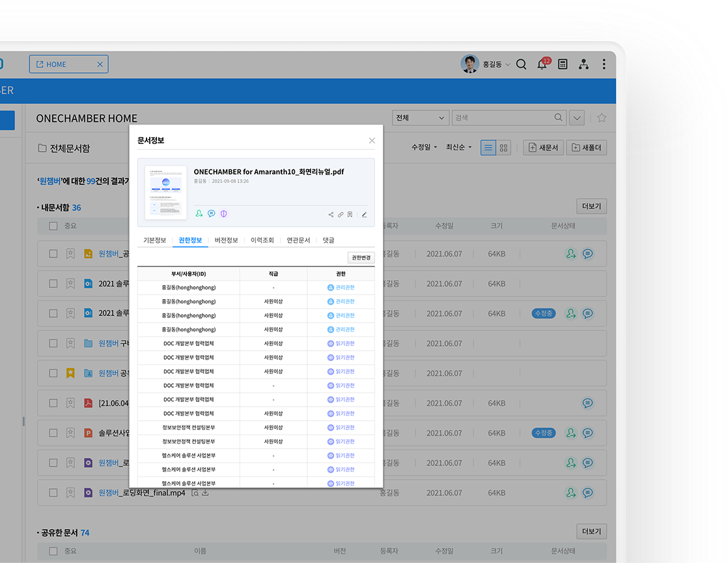Click the pencil edit icon in 문서정보
The width and height of the screenshot is (728, 563).
pyautogui.click(x=365, y=214)
